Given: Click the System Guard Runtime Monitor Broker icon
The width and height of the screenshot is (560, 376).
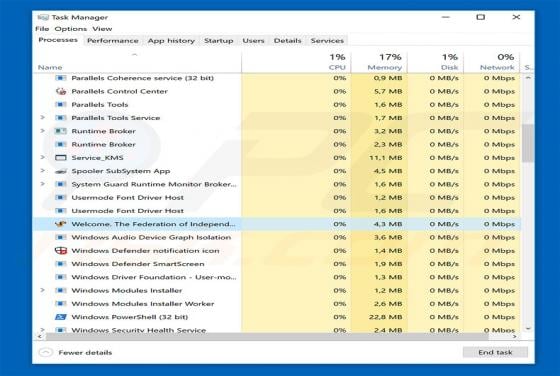Looking at the screenshot, I should coord(60,184).
